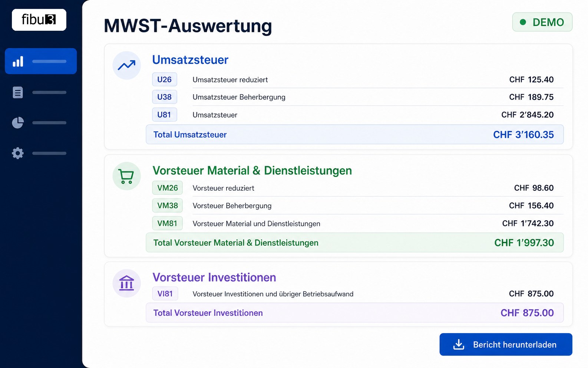This screenshot has width=588, height=368.
Task: Click the VI81 code tag
Action: coord(165,293)
